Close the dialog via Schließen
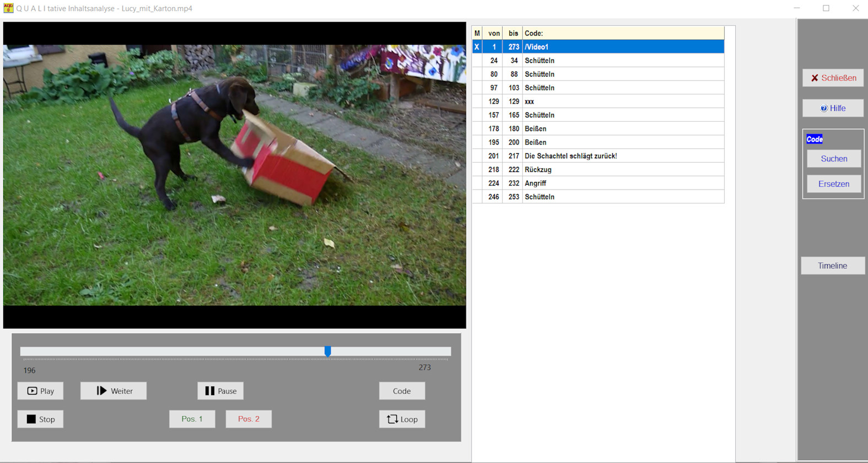The height and width of the screenshot is (463, 868). pyautogui.click(x=833, y=78)
